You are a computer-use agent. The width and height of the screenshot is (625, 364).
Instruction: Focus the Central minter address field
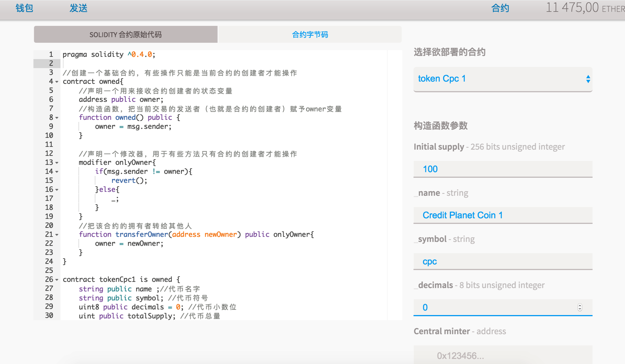503,356
